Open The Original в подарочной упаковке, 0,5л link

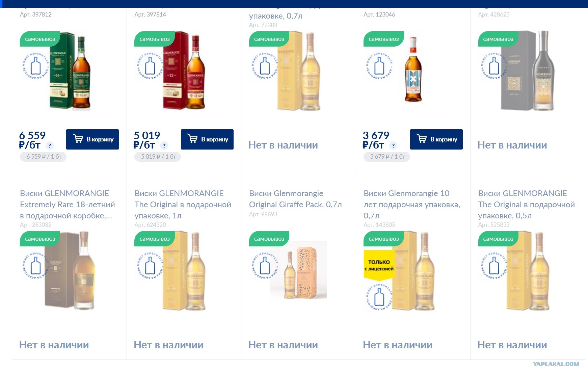pyautogui.click(x=526, y=205)
